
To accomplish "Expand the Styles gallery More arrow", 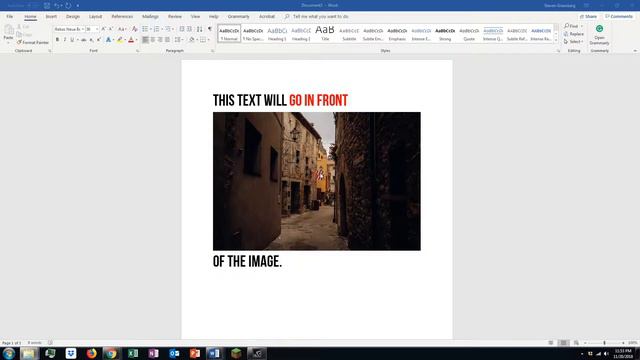I will click(556, 40).
